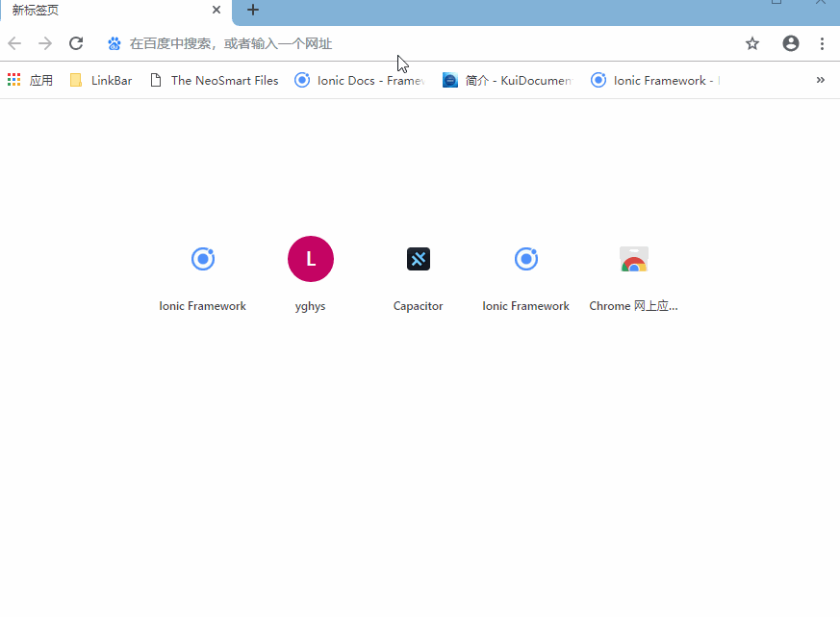
Task: Click the Baidu paw search icon
Action: [114, 43]
